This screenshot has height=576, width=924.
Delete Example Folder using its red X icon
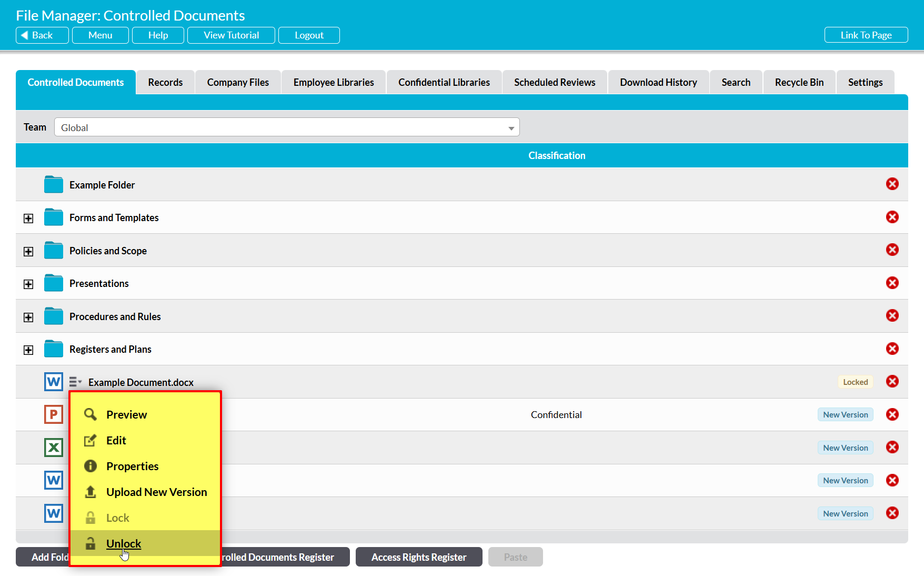click(892, 184)
